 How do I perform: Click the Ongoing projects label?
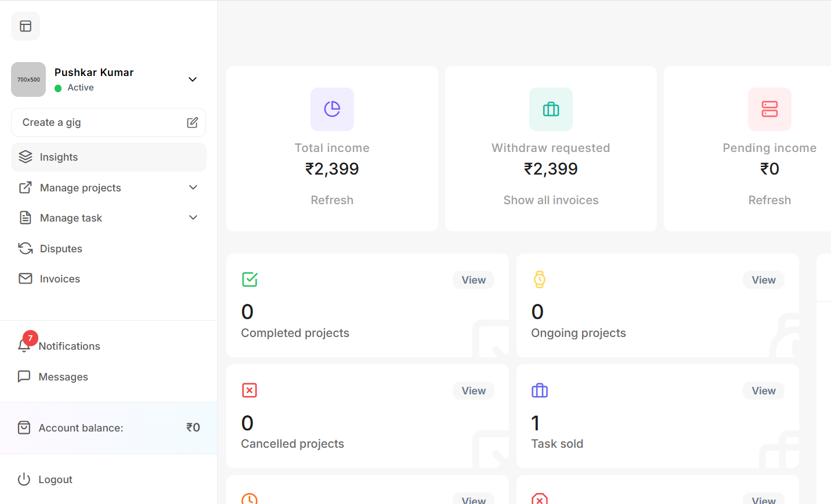click(579, 333)
